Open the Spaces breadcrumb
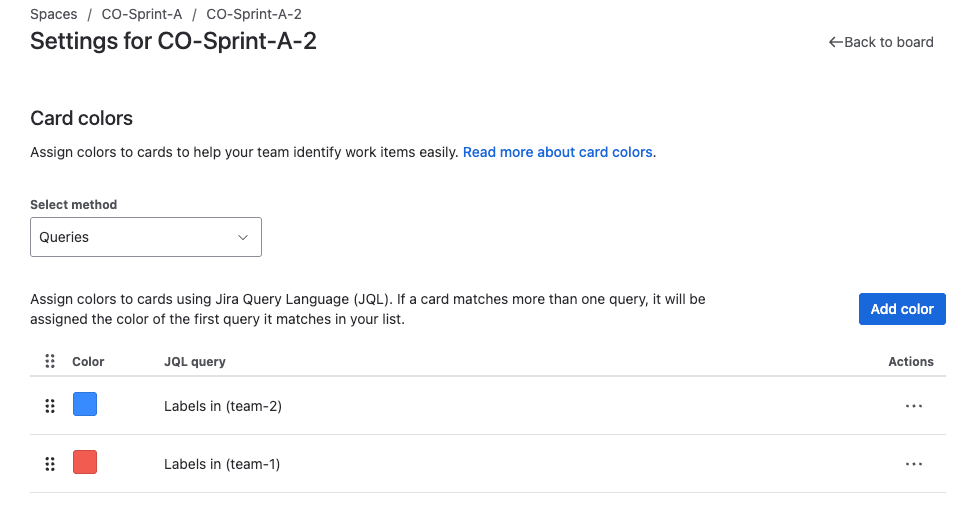The image size is (958, 508). (x=54, y=14)
